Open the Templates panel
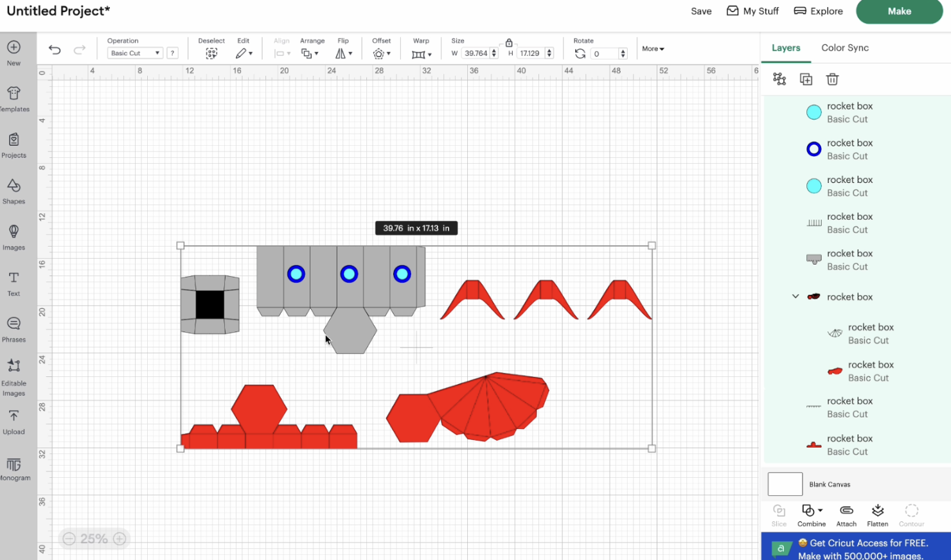Viewport: 951px width, 560px height. pyautogui.click(x=13, y=98)
